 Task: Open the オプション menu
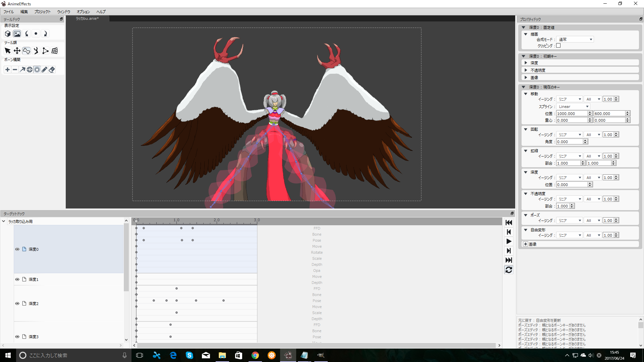(x=83, y=12)
